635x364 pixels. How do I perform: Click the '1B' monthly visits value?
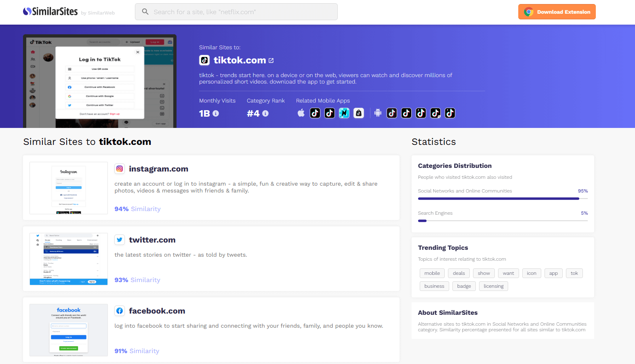(x=204, y=113)
